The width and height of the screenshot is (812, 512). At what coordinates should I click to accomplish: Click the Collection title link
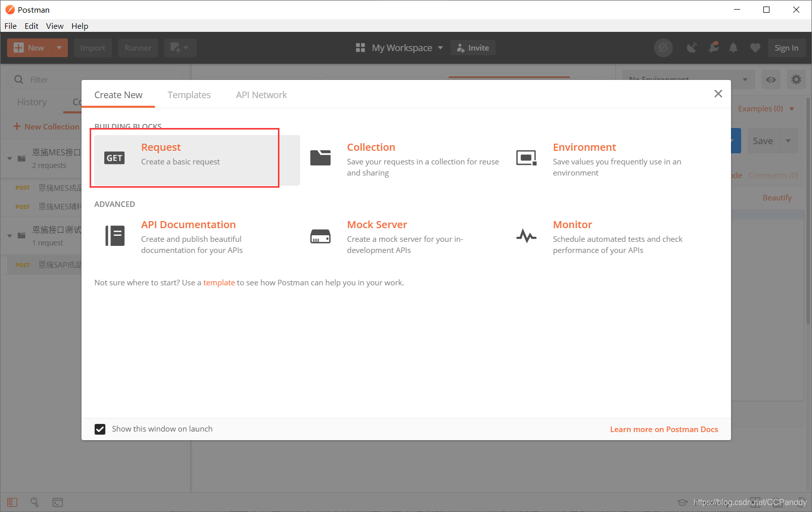point(371,147)
